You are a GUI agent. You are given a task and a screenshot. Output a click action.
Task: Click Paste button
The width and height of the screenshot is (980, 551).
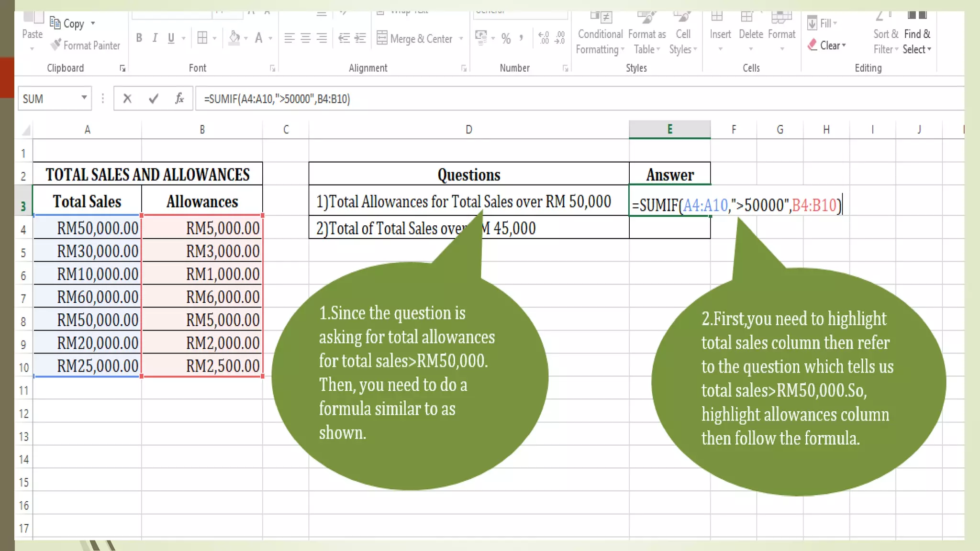tap(32, 32)
